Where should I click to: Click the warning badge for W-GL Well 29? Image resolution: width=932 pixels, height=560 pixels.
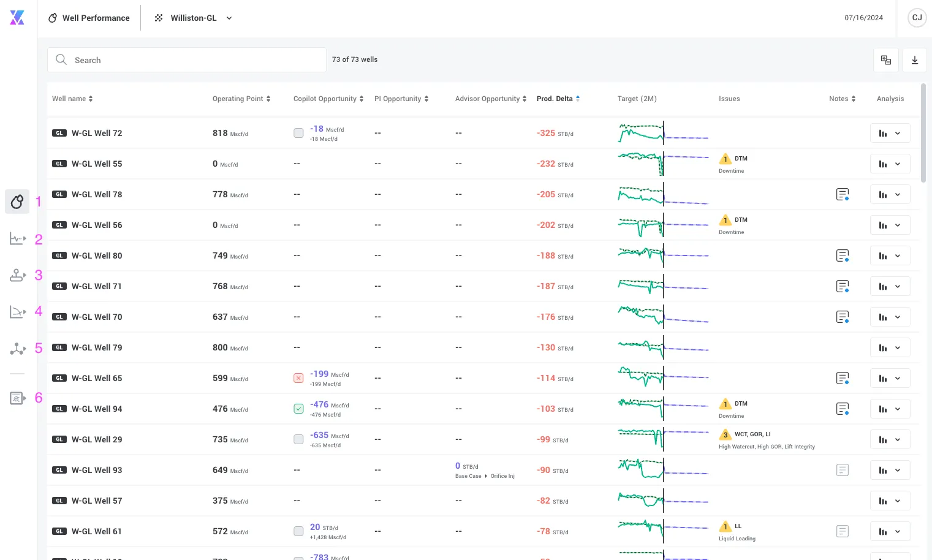(726, 435)
